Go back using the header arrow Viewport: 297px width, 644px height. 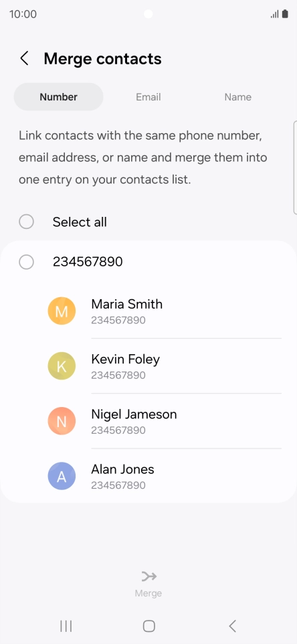25,58
